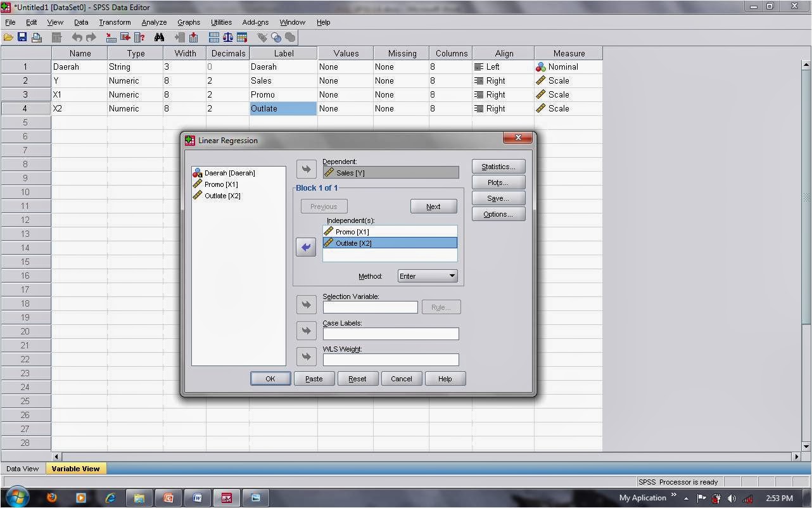
Task: Click the Weight Cases scale icon
Action: 228,38
